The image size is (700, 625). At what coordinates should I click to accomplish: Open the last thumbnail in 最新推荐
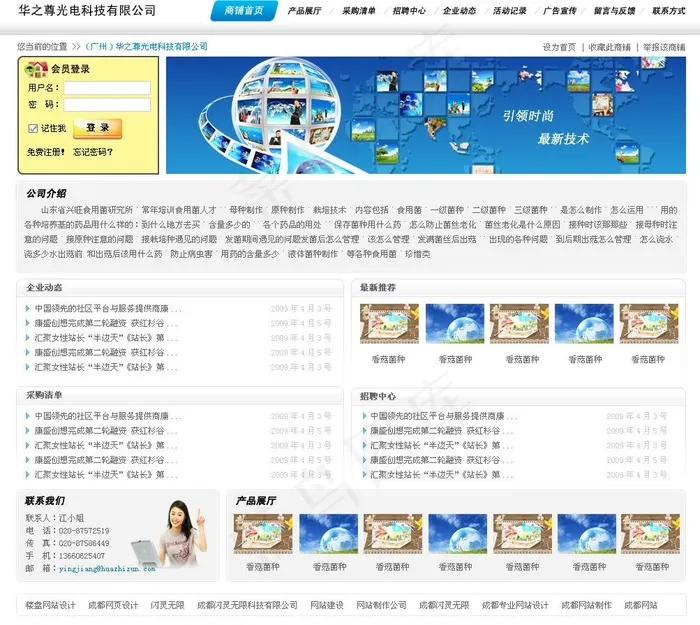pos(649,325)
